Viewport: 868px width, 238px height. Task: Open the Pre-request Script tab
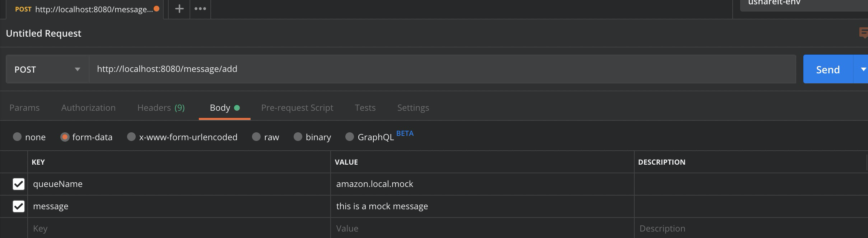point(297,108)
